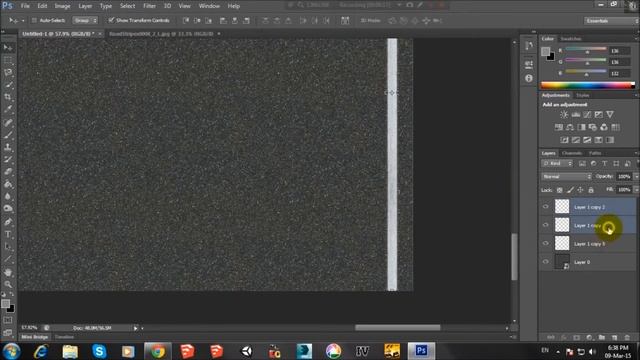Viewport: 640px width, 360px height.
Task: Add a Levels adjustment
Action: [x=576, y=115]
